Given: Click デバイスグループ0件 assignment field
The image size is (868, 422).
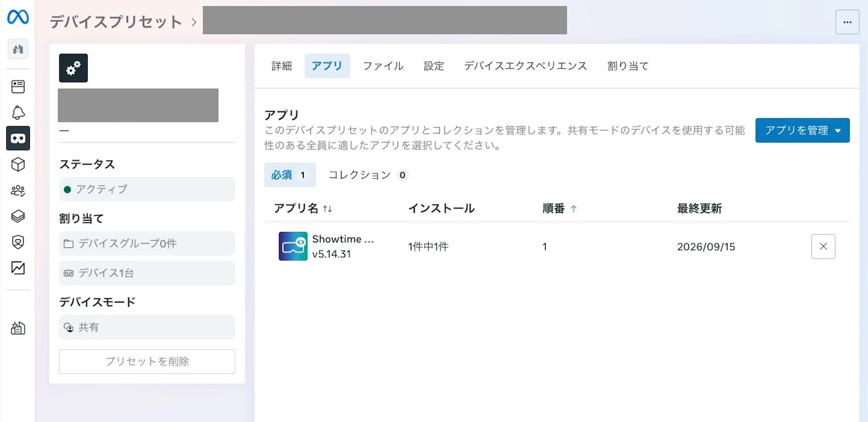Looking at the screenshot, I should pos(147,243).
